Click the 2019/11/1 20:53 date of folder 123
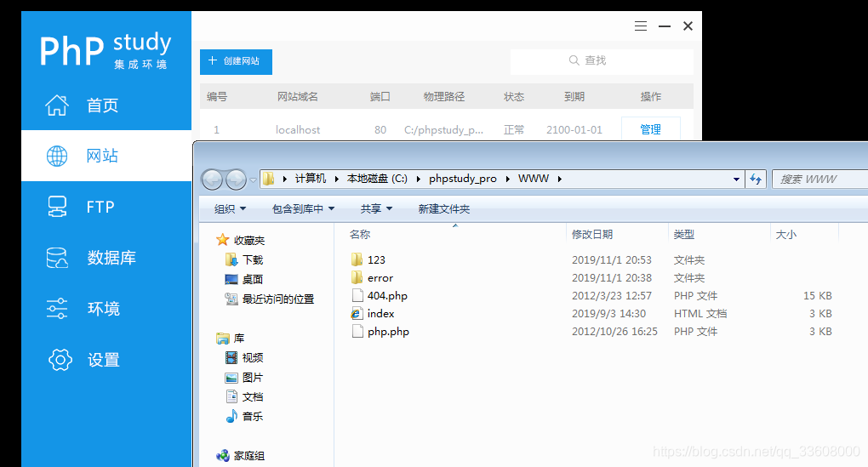This screenshot has width=868, height=467. (611, 259)
